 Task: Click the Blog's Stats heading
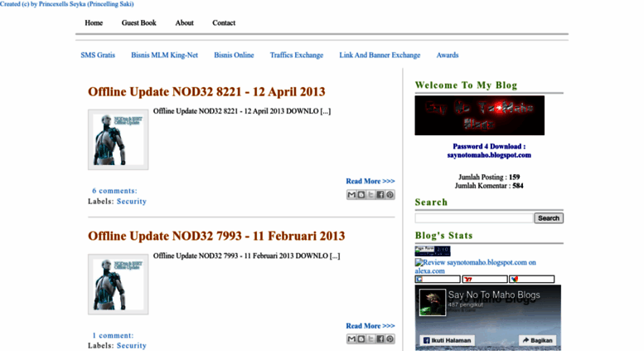point(444,236)
